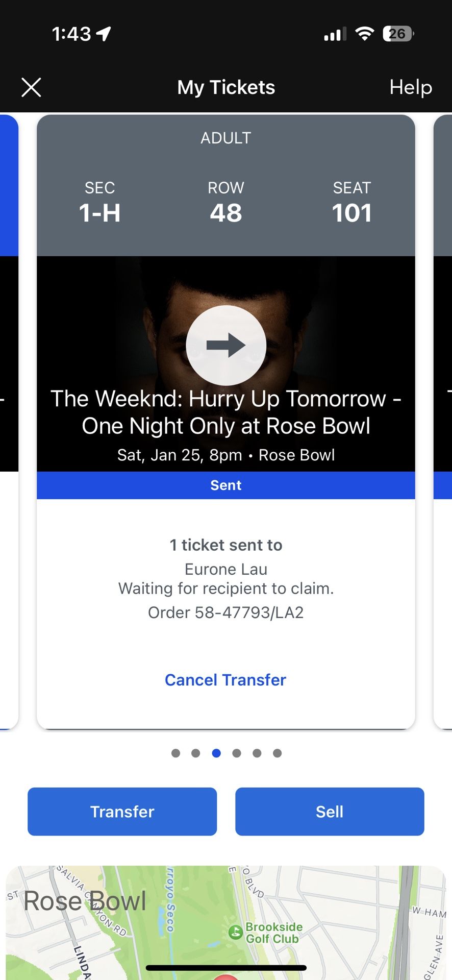
Task: Tap Cancel Transfer link
Action: [x=225, y=680]
